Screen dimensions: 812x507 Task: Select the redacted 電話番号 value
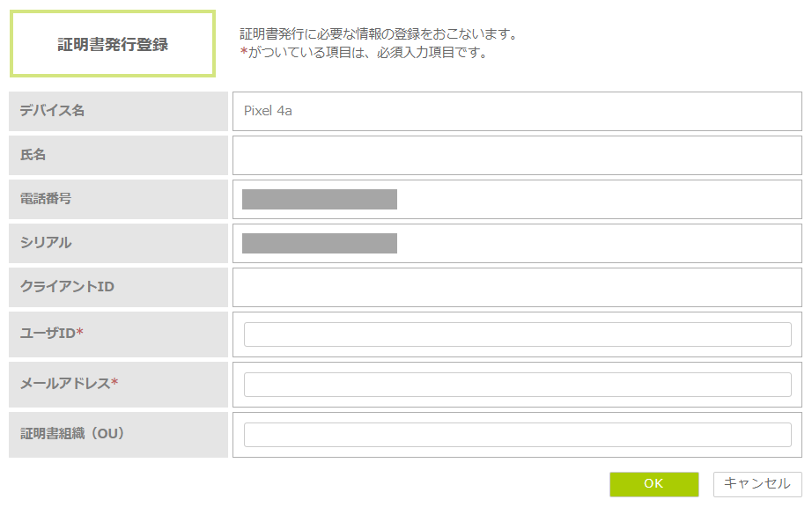[x=320, y=199]
